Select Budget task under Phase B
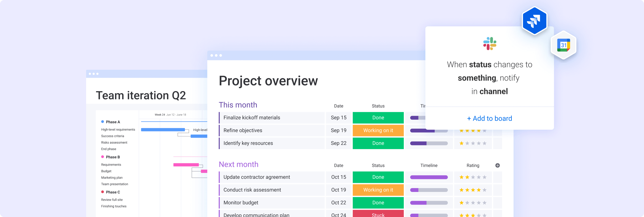644x217 pixels. click(x=106, y=171)
